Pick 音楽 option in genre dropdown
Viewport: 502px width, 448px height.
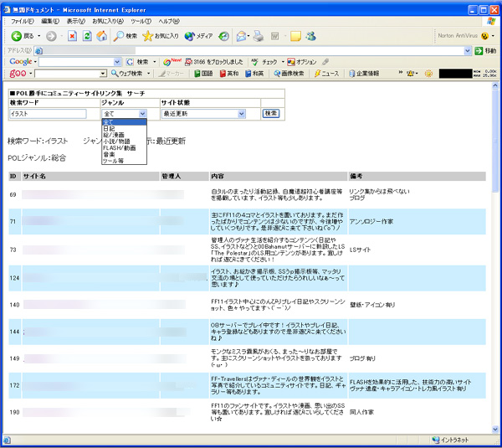tap(110, 154)
